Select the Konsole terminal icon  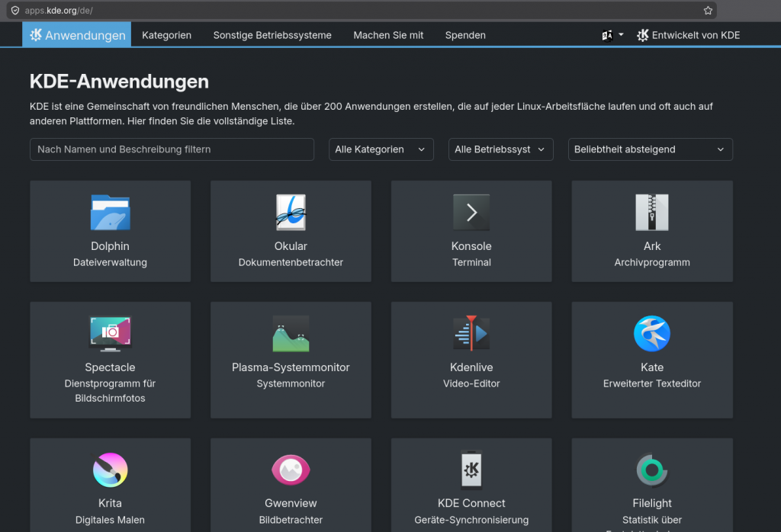[471, 213]
